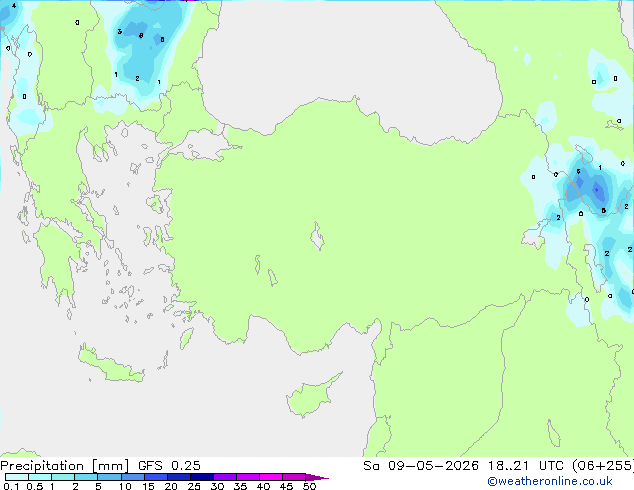Click the "30" legend scale label
This screenshot has height=490, width=634.
tap(217, 486)
